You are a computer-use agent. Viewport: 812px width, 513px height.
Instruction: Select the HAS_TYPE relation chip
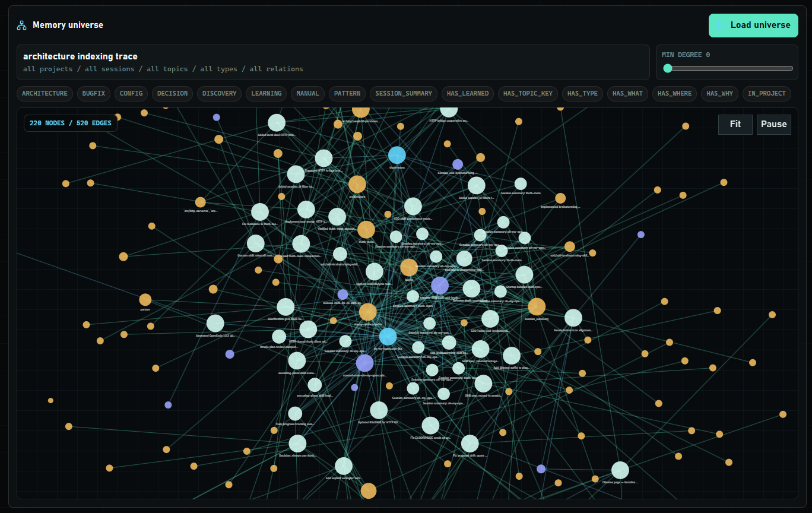point(583,93)
